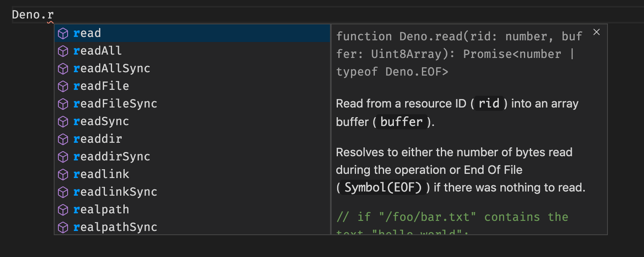This screenshot has height=257, width=644.
Task: Click the cube icon beside realpath
Action: [64, 210]
